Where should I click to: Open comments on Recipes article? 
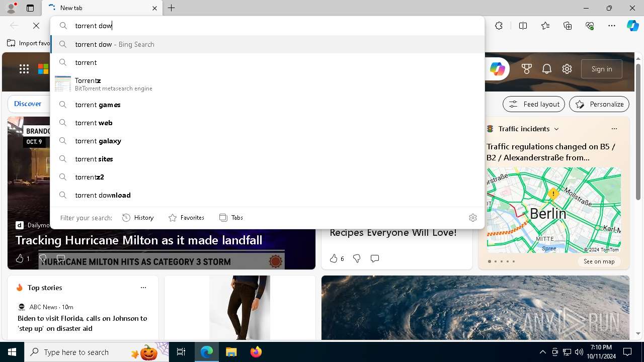pyautogui.click(x=374, y=258)
